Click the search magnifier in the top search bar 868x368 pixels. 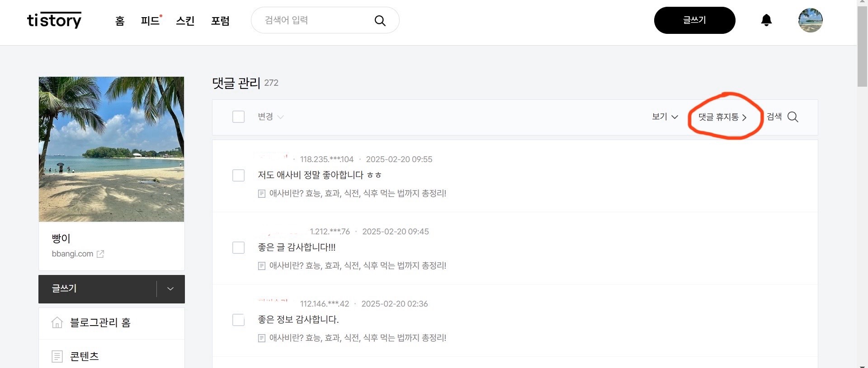(x=379, y=20)
